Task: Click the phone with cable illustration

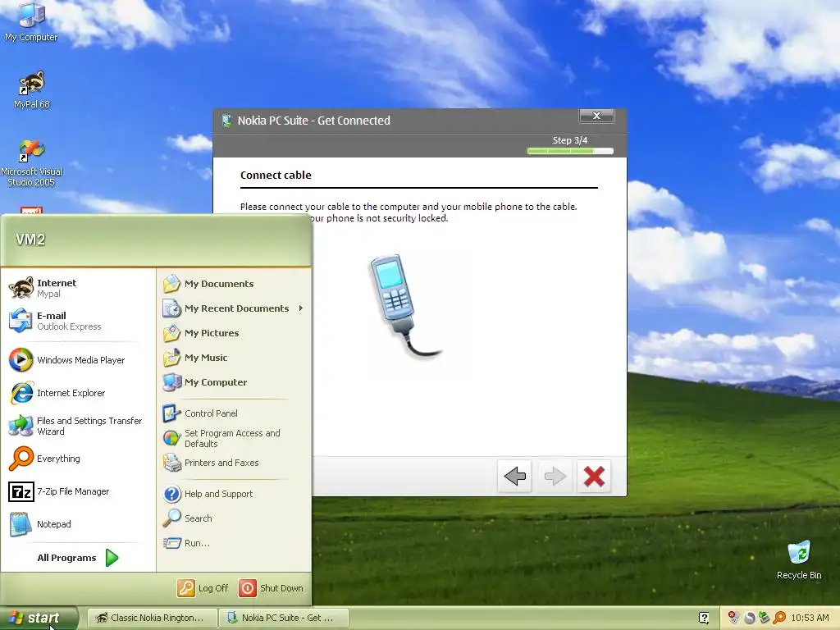Action: pyautogui.click(x=404, y=306)
